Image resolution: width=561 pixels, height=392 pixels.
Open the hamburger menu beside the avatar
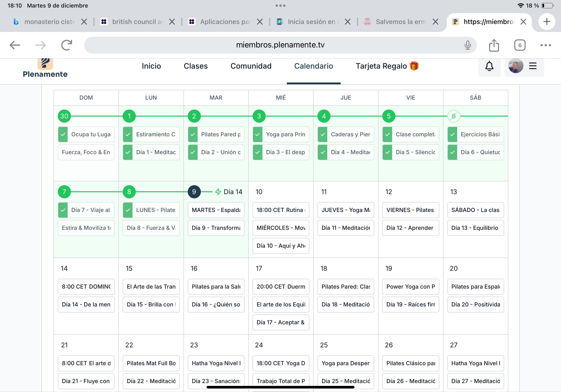[533, 66]
